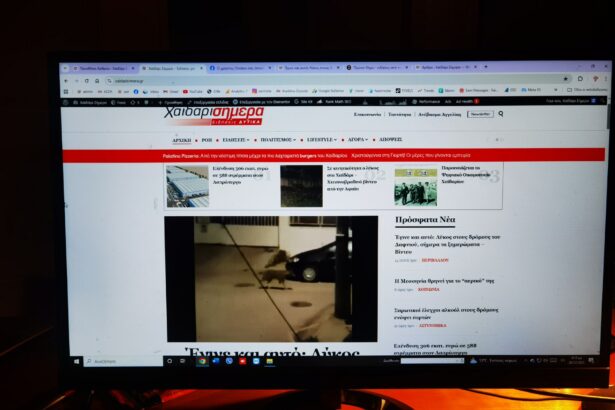Open the ΔΙΑΦΟΡΕΣ menu item

pyautogui.click(x=390, y=140)
